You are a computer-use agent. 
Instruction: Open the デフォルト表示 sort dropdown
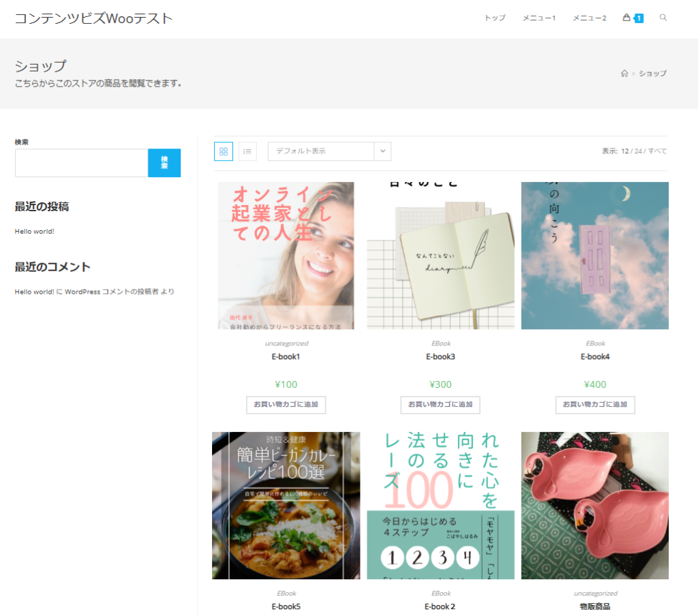point(321,151)
